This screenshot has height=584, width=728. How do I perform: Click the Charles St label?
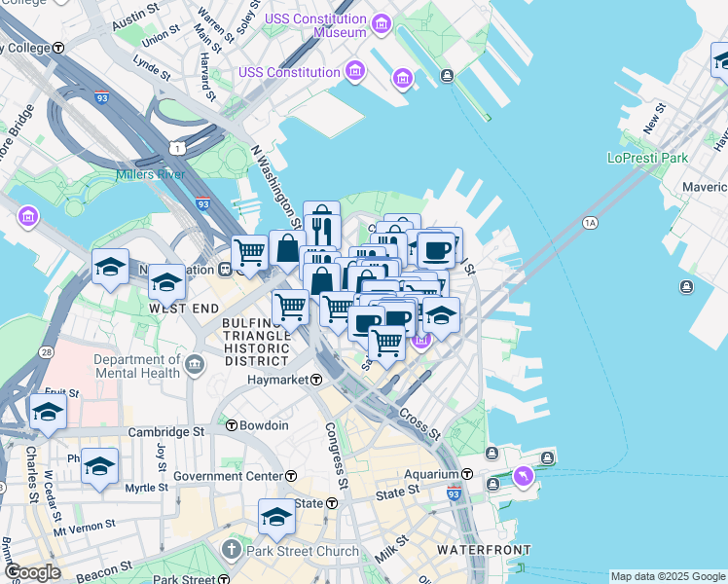[31, 475]
